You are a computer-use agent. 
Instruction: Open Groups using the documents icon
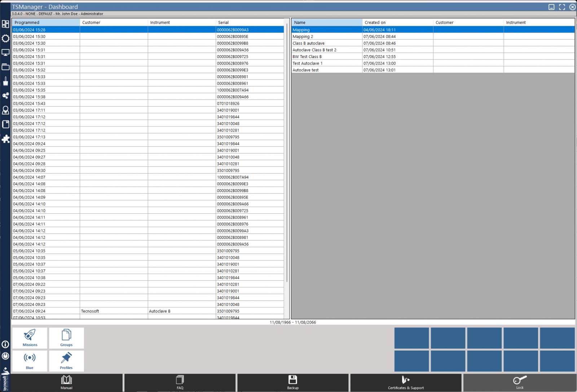pos(66,338)
